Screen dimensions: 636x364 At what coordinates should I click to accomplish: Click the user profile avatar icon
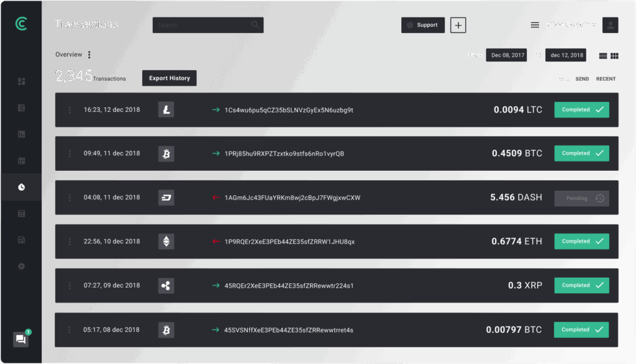pos(610,25)
